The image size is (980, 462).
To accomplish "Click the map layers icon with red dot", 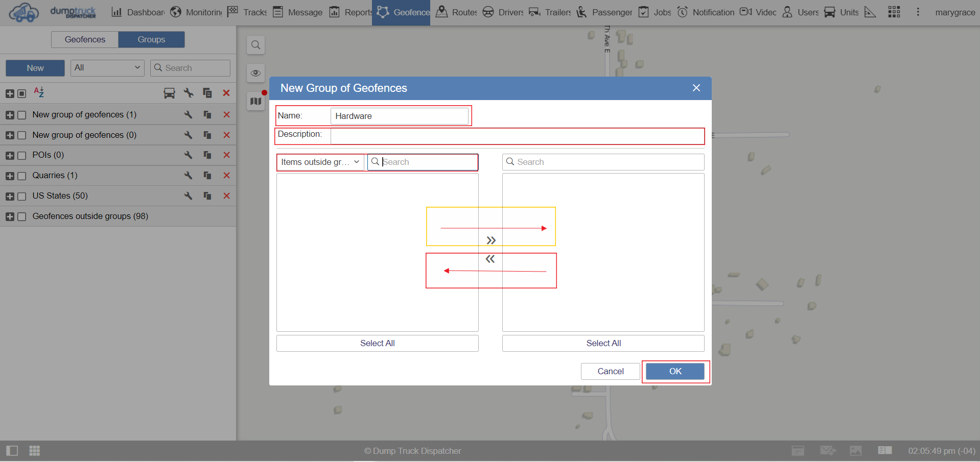I will point(255,101).
